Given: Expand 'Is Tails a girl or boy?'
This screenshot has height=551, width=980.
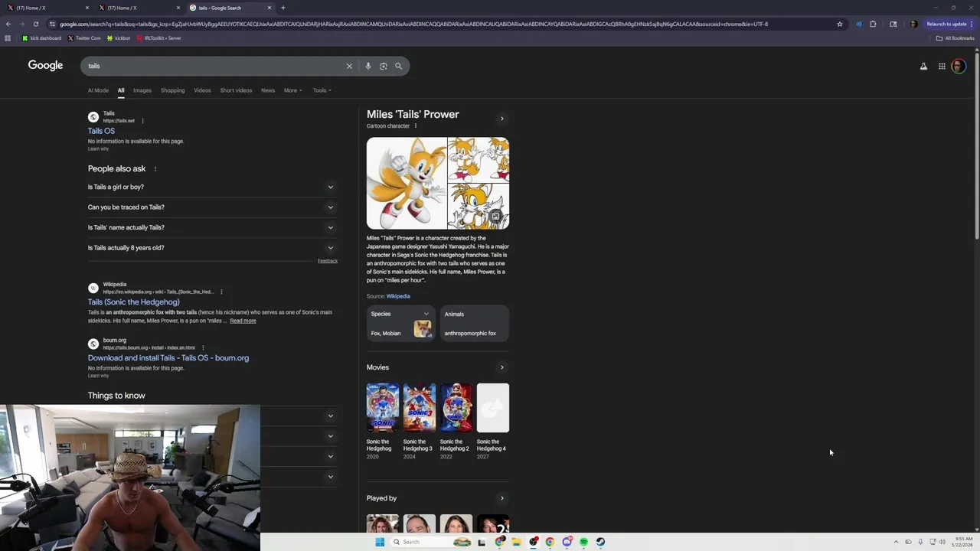Looking at the screenshot, I should coord(213,187).
